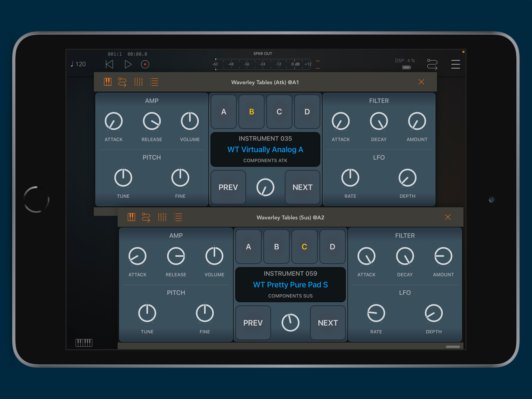Image resolution: width=532 pixels, height=399 pixels.
Task: Select slot D in Sus plugin
Action: pyautogui.click(x=332, y=247)
